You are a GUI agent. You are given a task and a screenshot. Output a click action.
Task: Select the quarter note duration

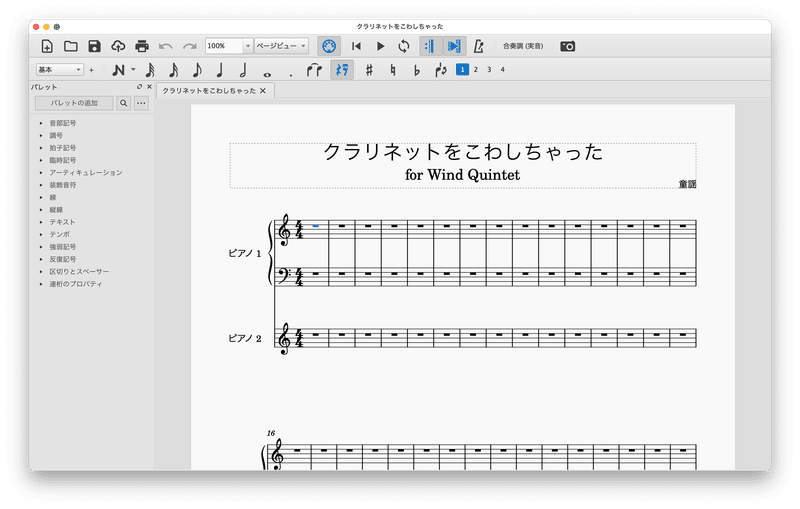[220, 70]
